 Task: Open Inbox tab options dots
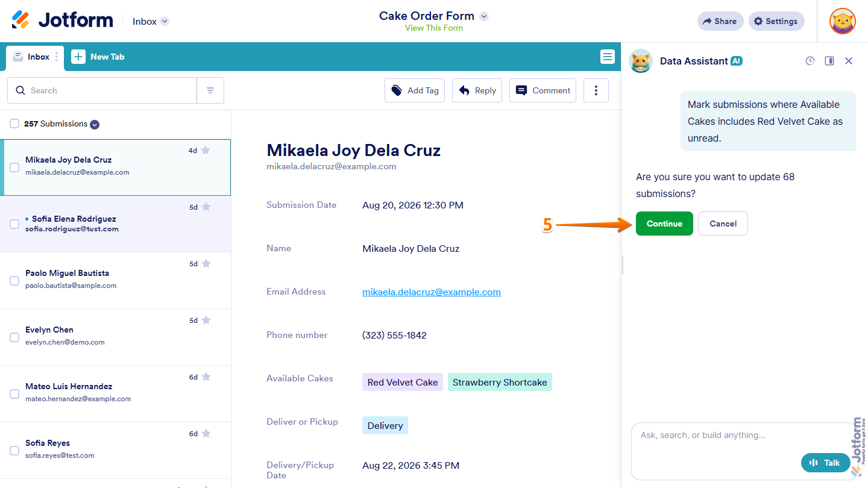click(57, 57)
